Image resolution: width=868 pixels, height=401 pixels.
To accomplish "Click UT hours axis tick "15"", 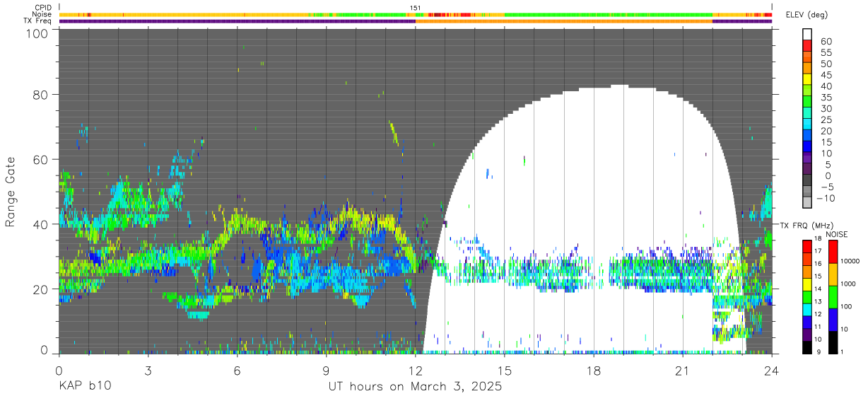I will (x=504, y=371).
